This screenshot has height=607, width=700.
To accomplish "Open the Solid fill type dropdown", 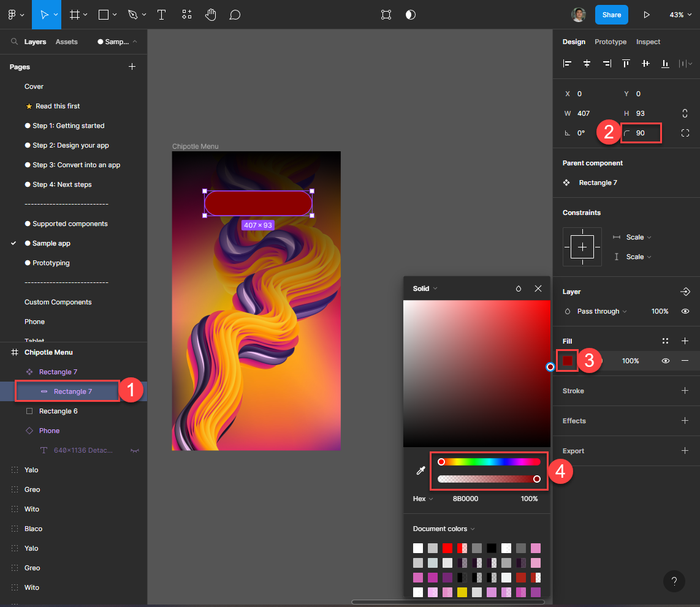I will (424, 288).
